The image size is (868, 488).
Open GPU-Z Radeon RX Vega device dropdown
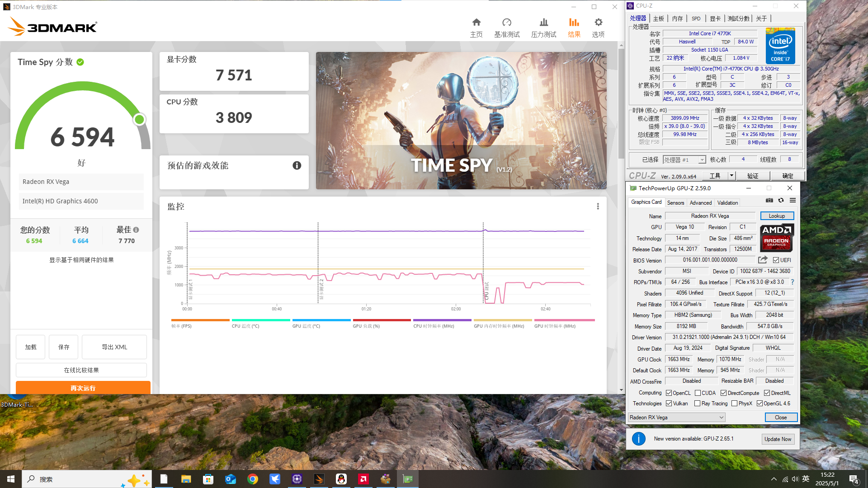coord(677,418)
